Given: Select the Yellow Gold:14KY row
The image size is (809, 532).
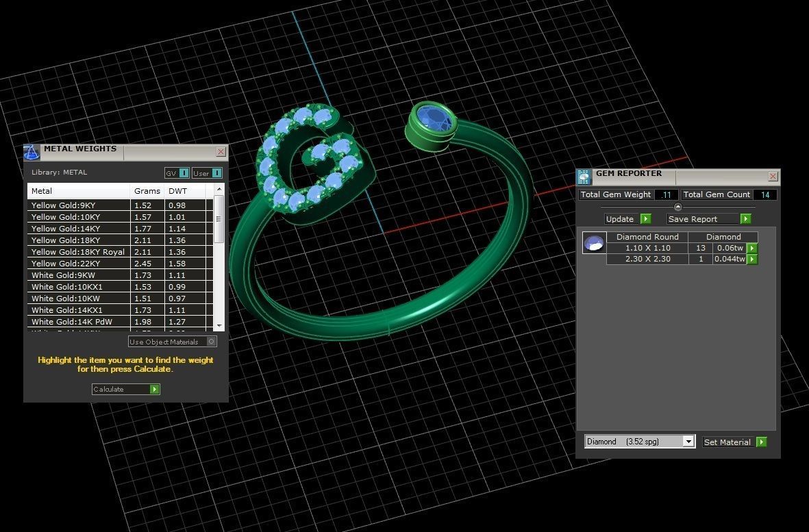Looking at the screenshot, I should click(x=120, y=229).
